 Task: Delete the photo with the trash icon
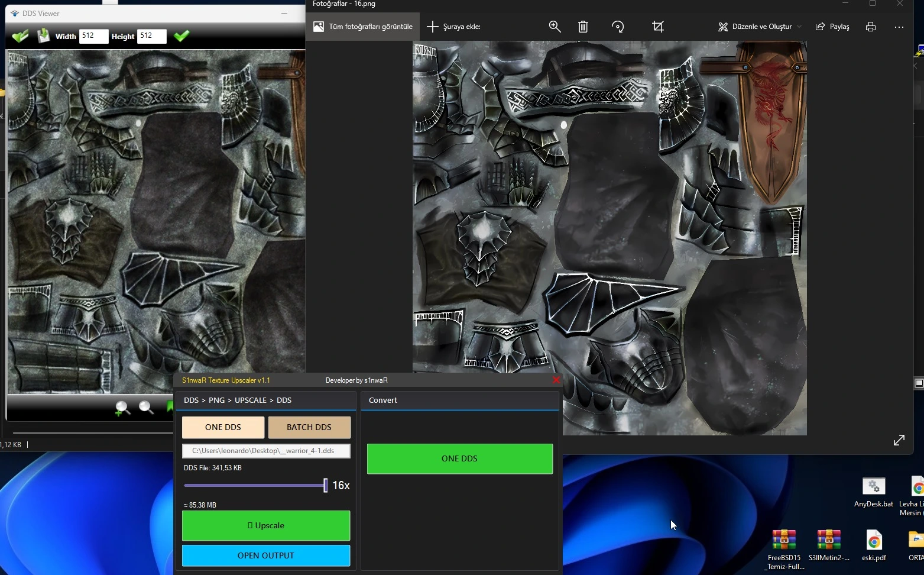(583, 27)
